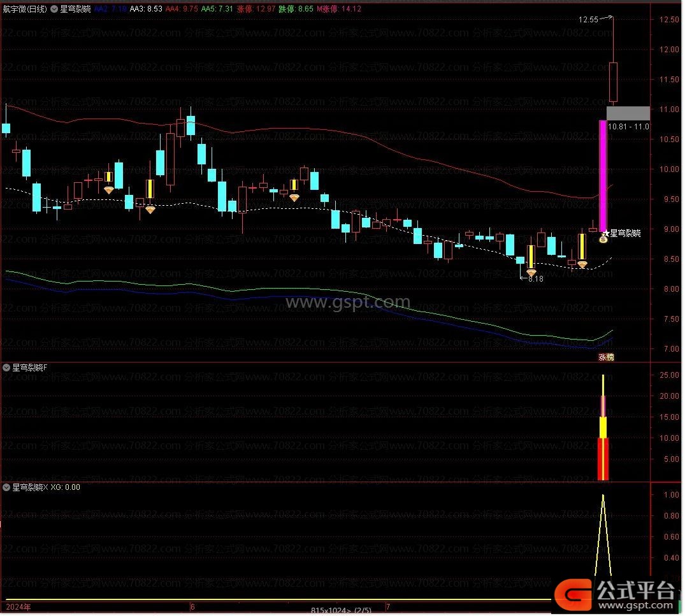Expand the 星穹裂晓F sub-panel indicator menu
This screenshot has height=616, width=685.
[x=6, y=368]
